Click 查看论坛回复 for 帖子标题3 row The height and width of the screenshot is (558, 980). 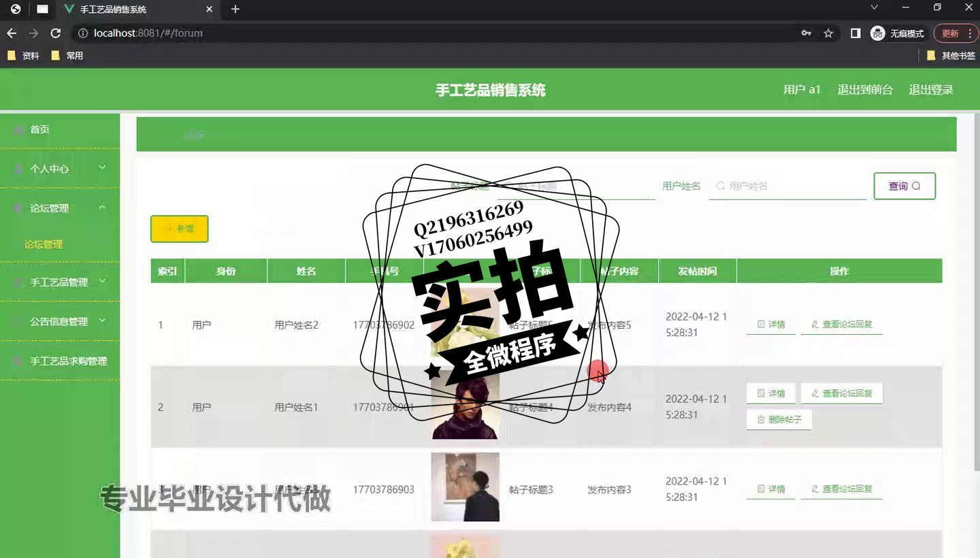pos(841,489)
